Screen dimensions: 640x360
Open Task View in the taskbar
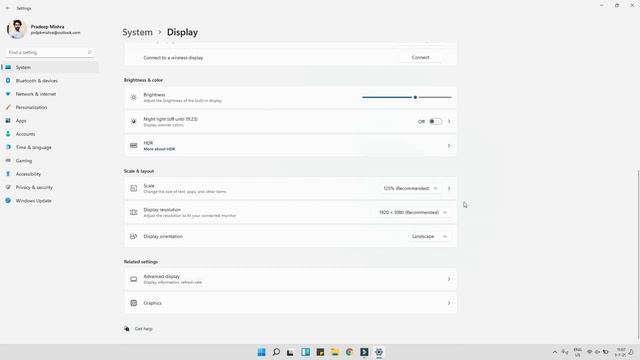pos(290,352)
